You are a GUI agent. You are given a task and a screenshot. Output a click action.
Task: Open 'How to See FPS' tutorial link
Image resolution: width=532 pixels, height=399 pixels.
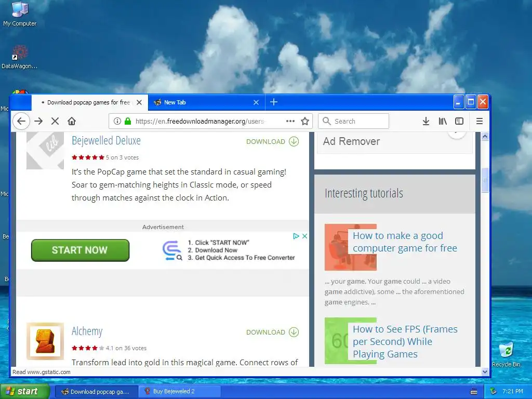405,342
